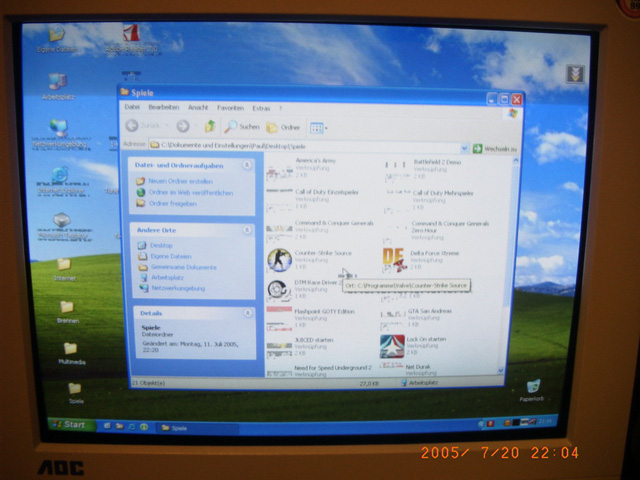This screenshot has height=480, width=640.
Task: Collapse the Details panel
Action: pyautogui.click(x=247, y=313)
